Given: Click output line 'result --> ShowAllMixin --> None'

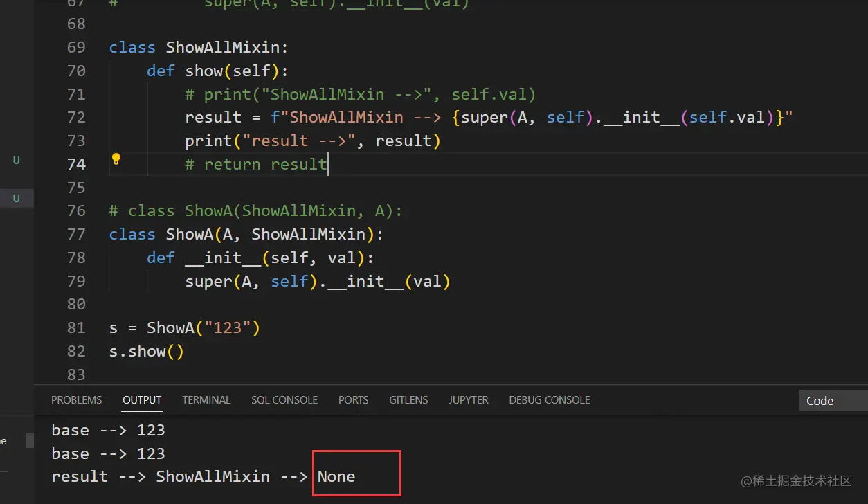Looking at the screenshot, I should 204,477.
